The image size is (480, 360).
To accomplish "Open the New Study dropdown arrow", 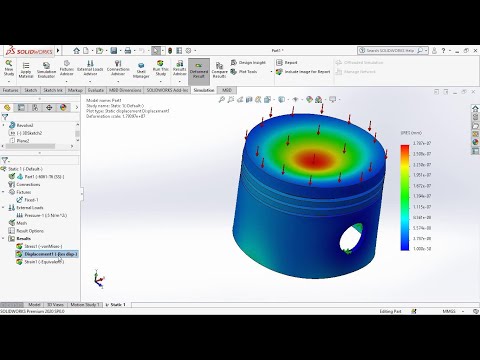I will click(9, 81).
